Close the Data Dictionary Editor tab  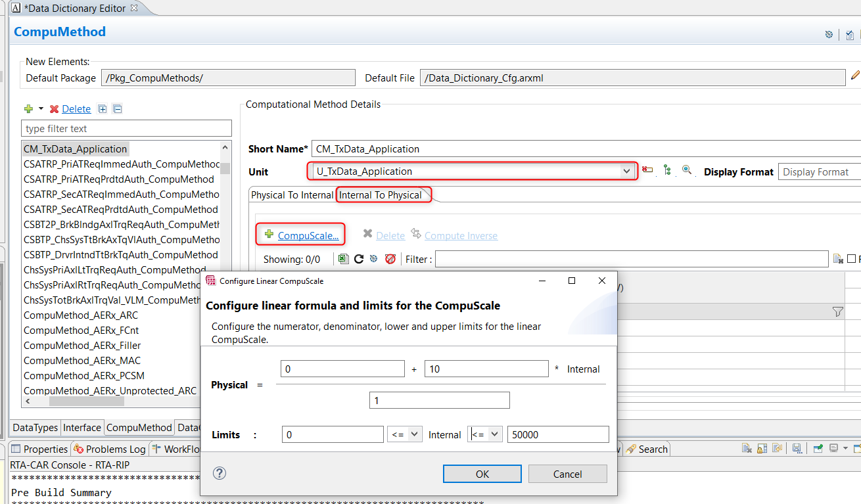coord(134,8)
